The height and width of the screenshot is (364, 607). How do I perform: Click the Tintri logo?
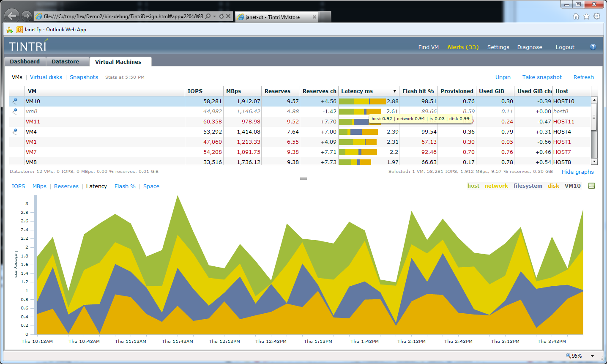pos(28,46)
